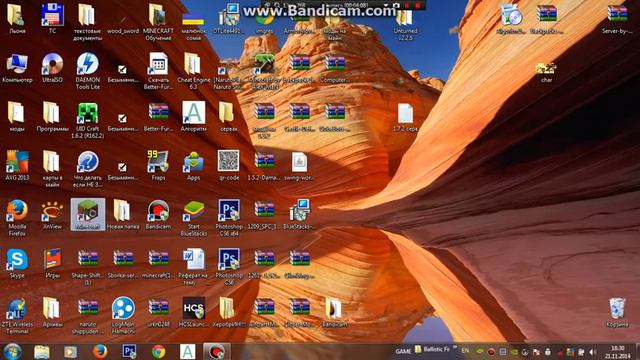Open Mozilla Firefox desktop shortcut
This screenshot has height=360, width=640.
(x=17, y=217)
